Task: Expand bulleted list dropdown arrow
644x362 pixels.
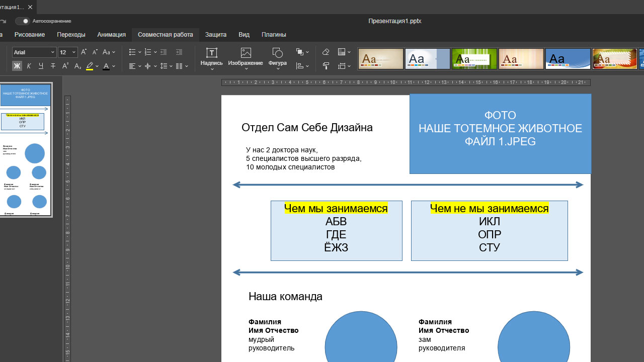Action: pos(139,52)
